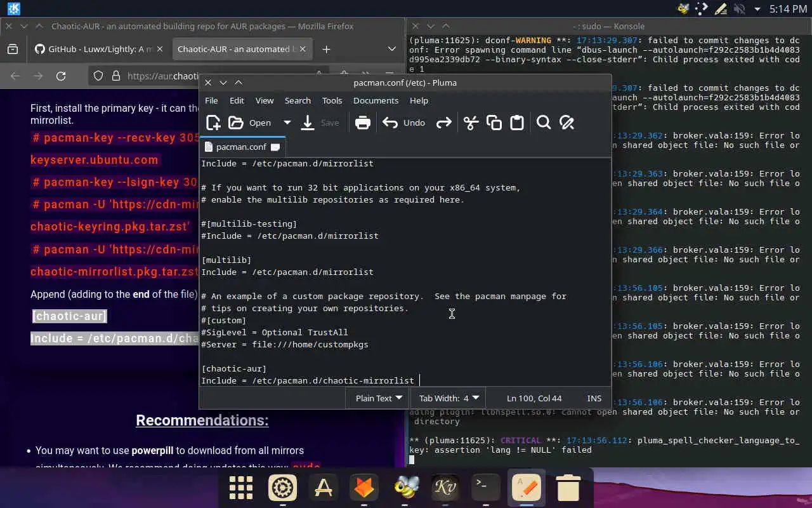Viewport: 812px width, 508px height.
Task: Create a new document in Pluma
Action: [x=214, y=123]
